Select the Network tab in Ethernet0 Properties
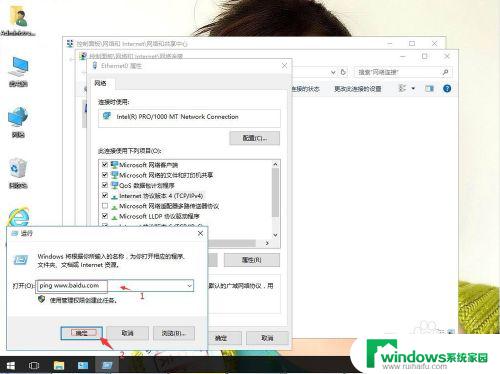Image resolution: width=500 pixels, height=374 pixels. 100,83
